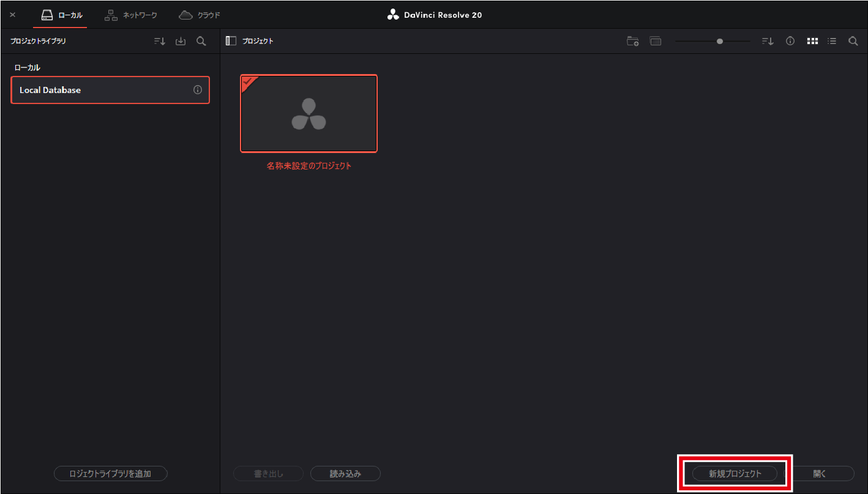868x494 pixels.
Task: Switch to the ネットワーク tab
Action: (x=131, y=15)
